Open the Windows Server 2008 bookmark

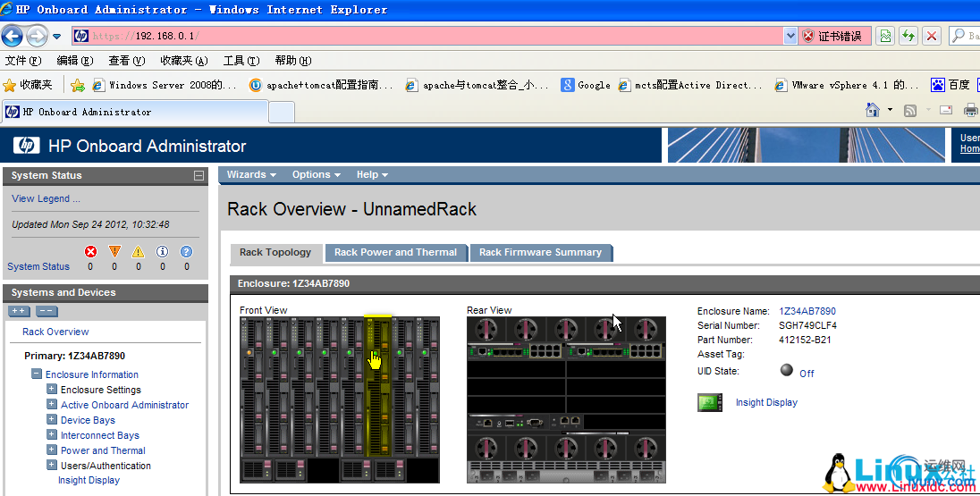[x=165, y=85]
